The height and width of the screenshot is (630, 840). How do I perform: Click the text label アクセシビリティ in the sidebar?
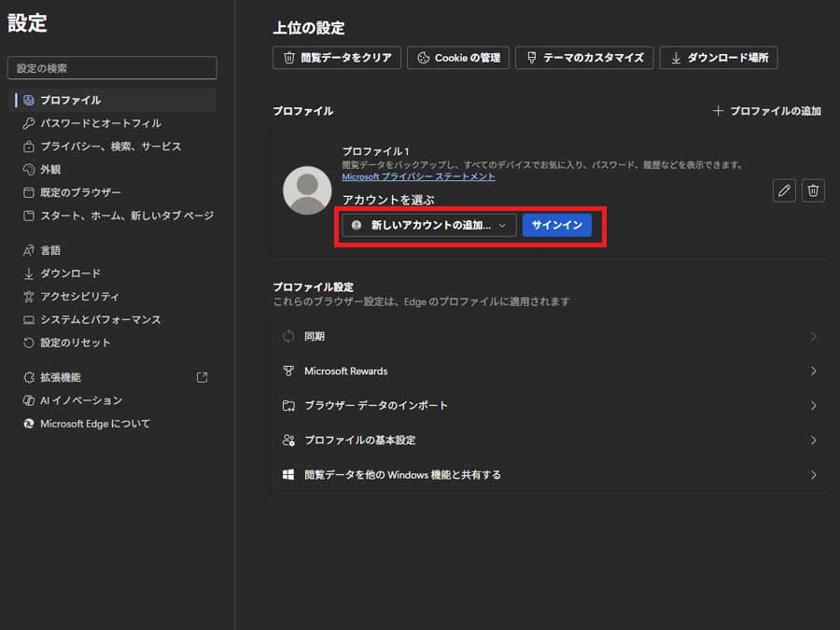[x=80, y=296]
